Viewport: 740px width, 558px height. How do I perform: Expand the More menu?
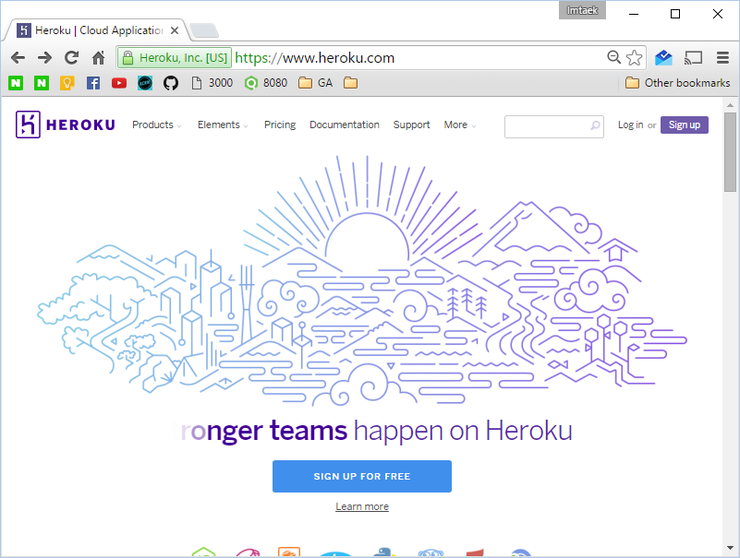[460, 125]
